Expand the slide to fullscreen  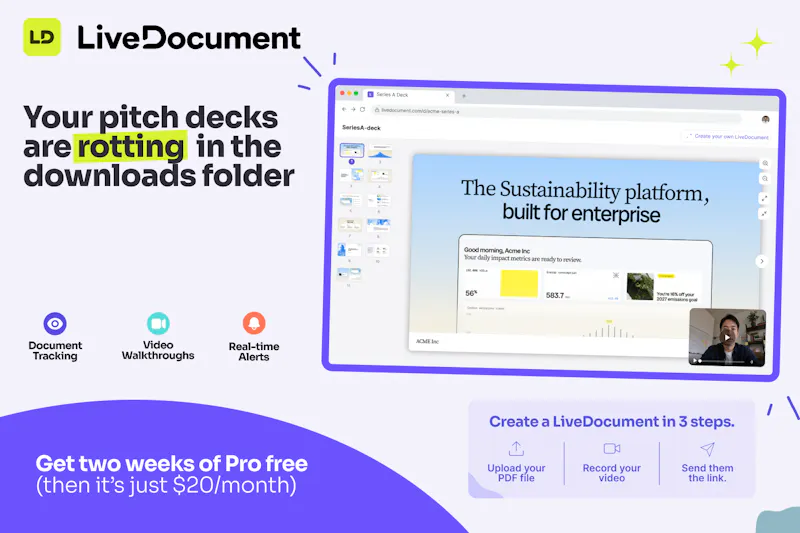pyautogui.click(x=764, y=198)
